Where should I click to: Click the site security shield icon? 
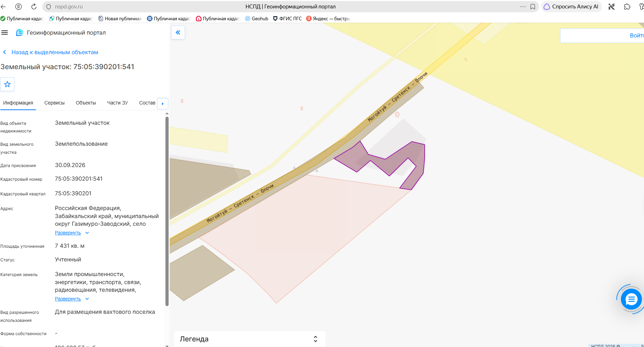[x=49, y=7]
